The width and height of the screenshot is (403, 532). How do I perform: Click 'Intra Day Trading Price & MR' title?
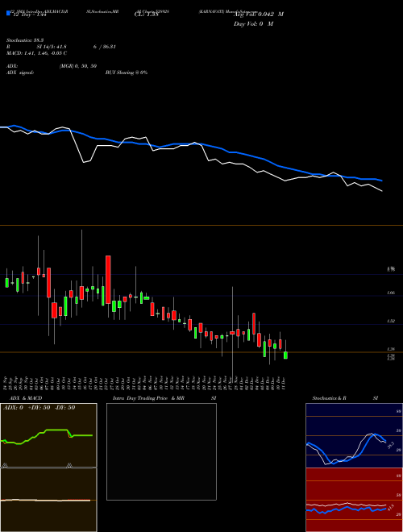148,398
